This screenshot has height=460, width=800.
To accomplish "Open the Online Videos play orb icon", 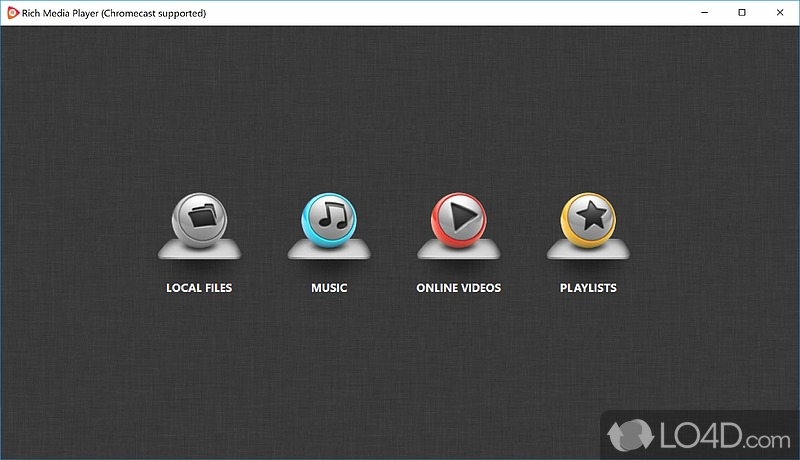I will point(459,220).
